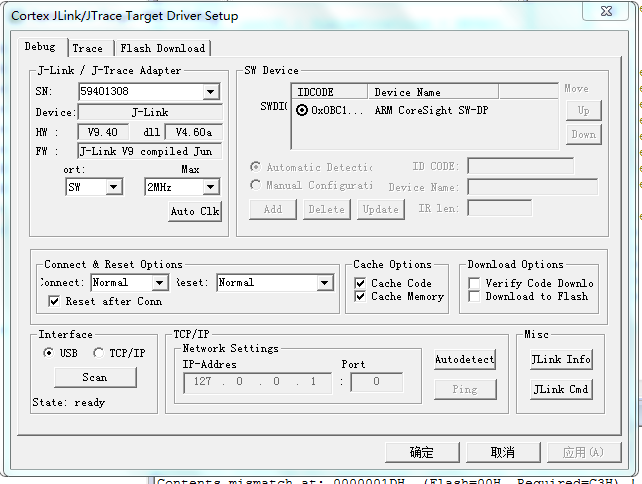The width and height of the screenshot is (642, 484).
Task: Open JLink Cmd
Action: coord(561,389)
